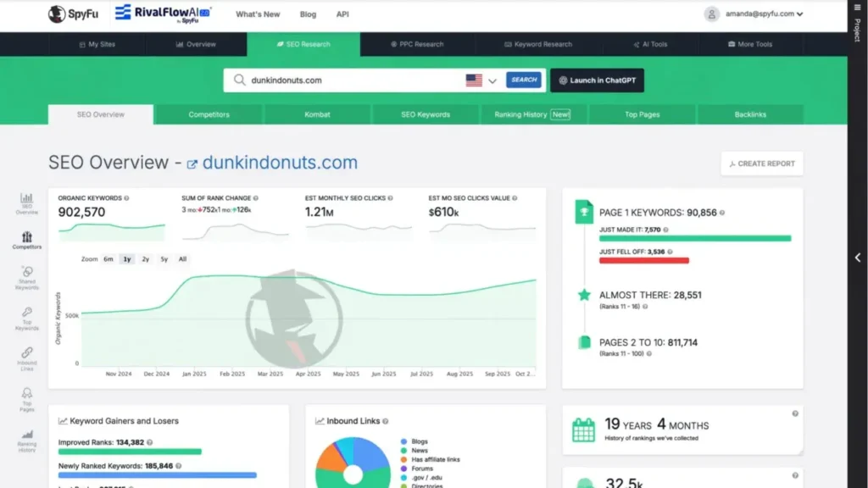Select the All zoom range option
Viewport: 868px width, 488px height.
(x=182, y=258)
